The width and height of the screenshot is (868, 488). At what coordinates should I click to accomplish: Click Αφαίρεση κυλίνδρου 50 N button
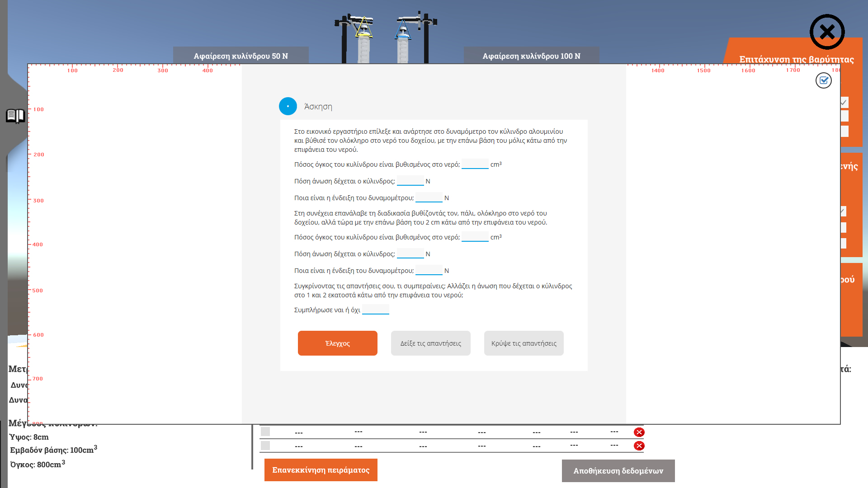click(x=241, y=56)
